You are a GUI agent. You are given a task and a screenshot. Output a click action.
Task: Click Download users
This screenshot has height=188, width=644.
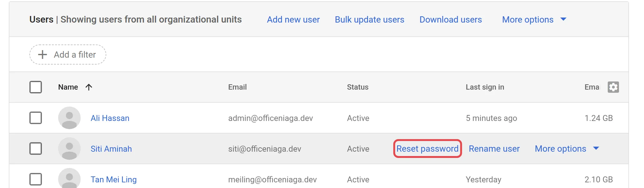pyautogui.click(x=450, y=19)
